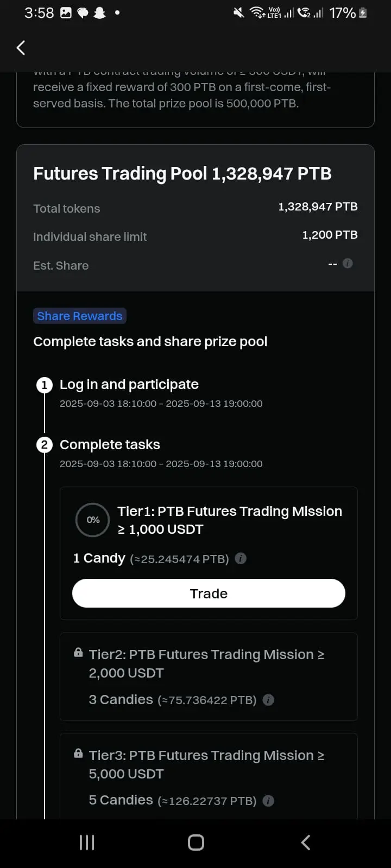The height and width of the screenshot is (868, 391).
Task: Tap the Tier3 lock icon
Action: [x=78, y=754]
